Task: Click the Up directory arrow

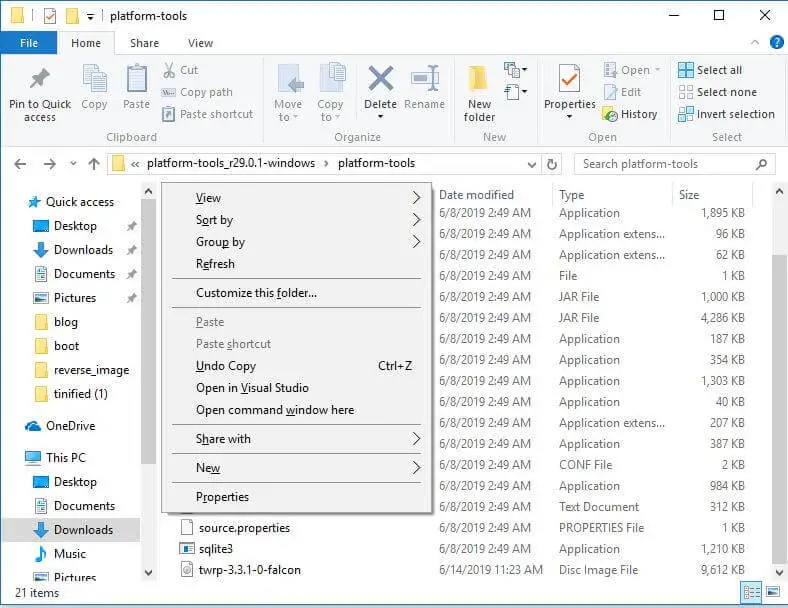Action: tap(94, 164)
